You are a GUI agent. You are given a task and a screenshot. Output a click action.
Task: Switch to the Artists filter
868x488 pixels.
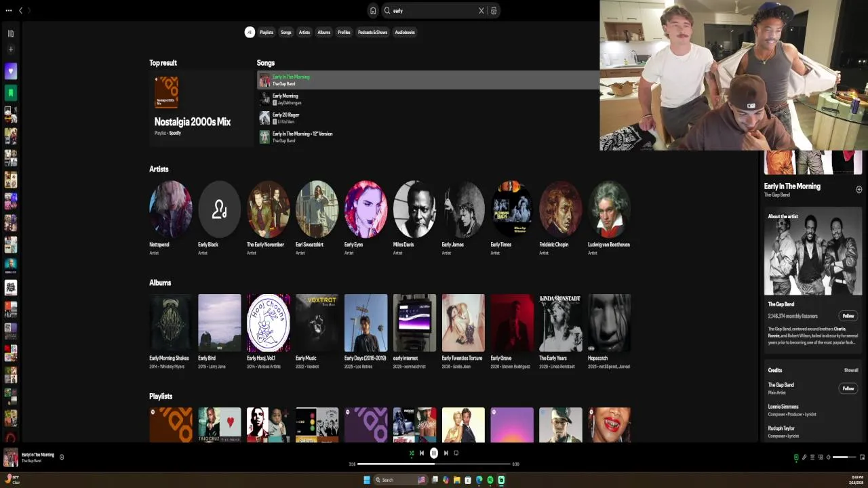tap(304, 32)
